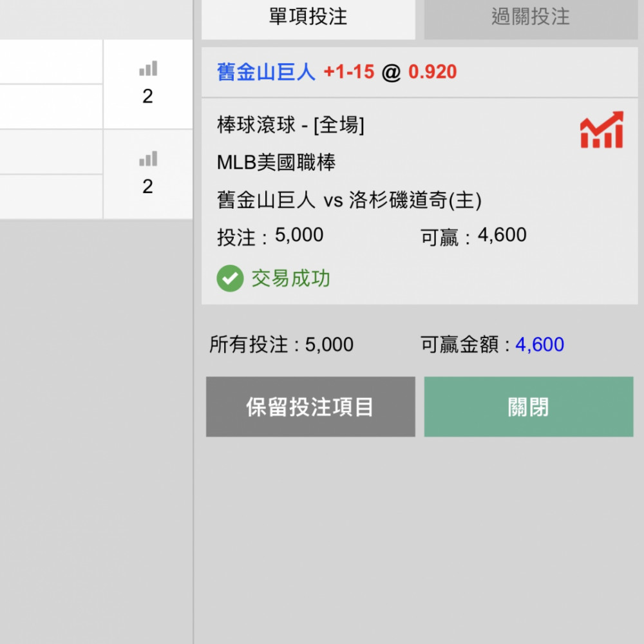Click the red handicap +1-15 text
The width and height of the screenshot is (644, 644).
pos(349,72)
